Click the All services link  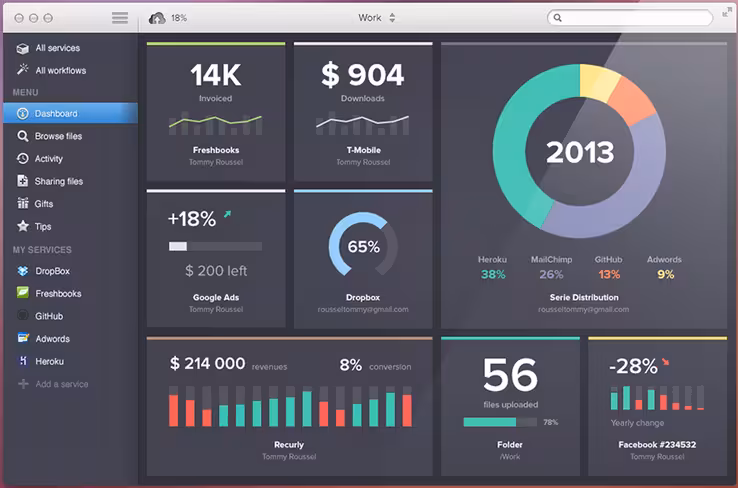(57, 48)
